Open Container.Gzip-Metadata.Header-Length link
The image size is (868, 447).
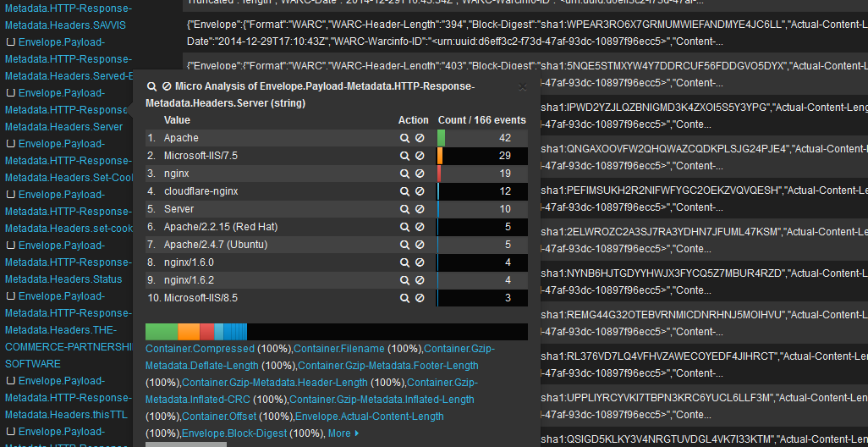coord(275,382)
